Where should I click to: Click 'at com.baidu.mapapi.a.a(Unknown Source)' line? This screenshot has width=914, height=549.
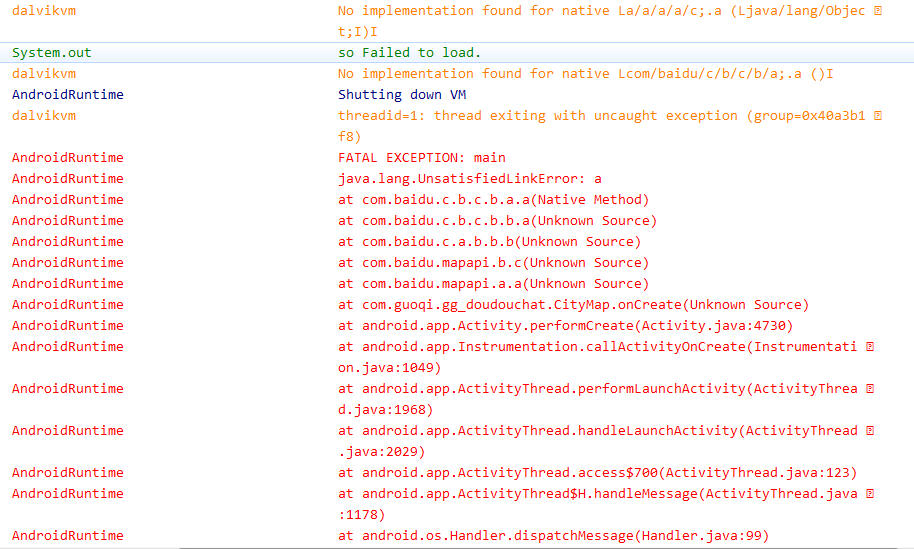tap(493, 283)
